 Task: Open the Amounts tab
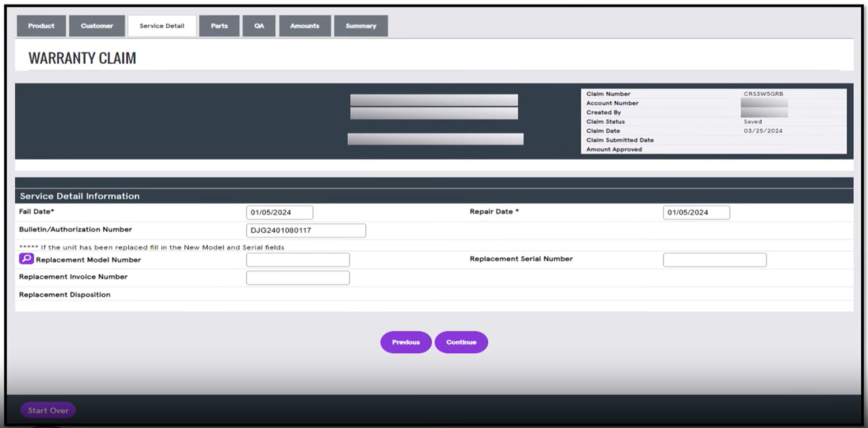304,26
